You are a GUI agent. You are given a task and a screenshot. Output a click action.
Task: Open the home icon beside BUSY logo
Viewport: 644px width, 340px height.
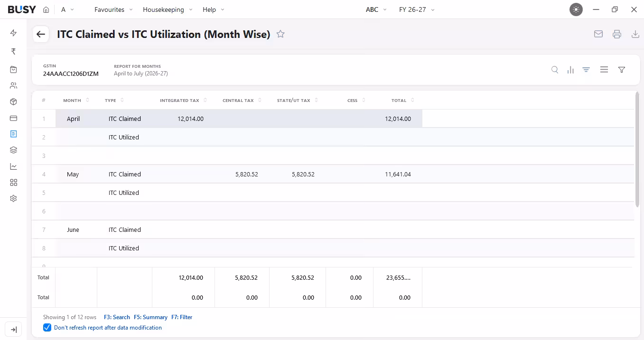46,9
